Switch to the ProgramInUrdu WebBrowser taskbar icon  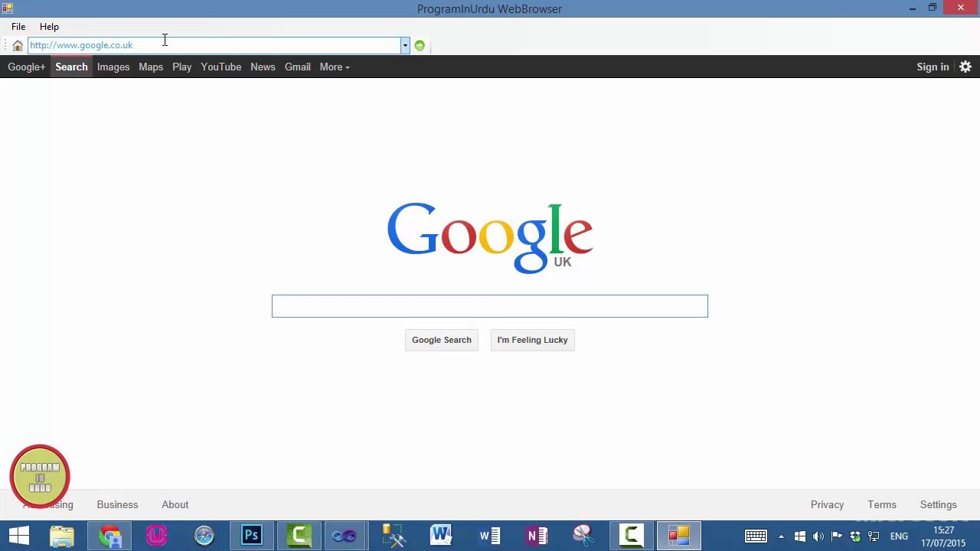678,536
